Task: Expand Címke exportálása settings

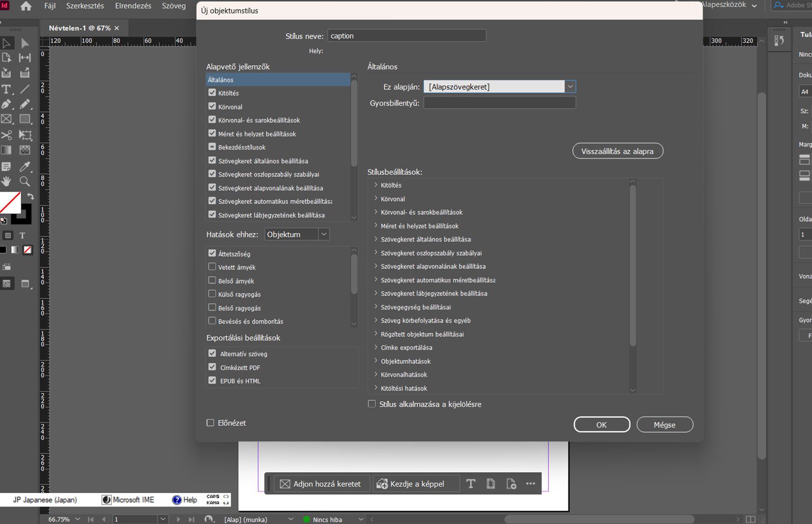Action: click(x=376, y=347)
